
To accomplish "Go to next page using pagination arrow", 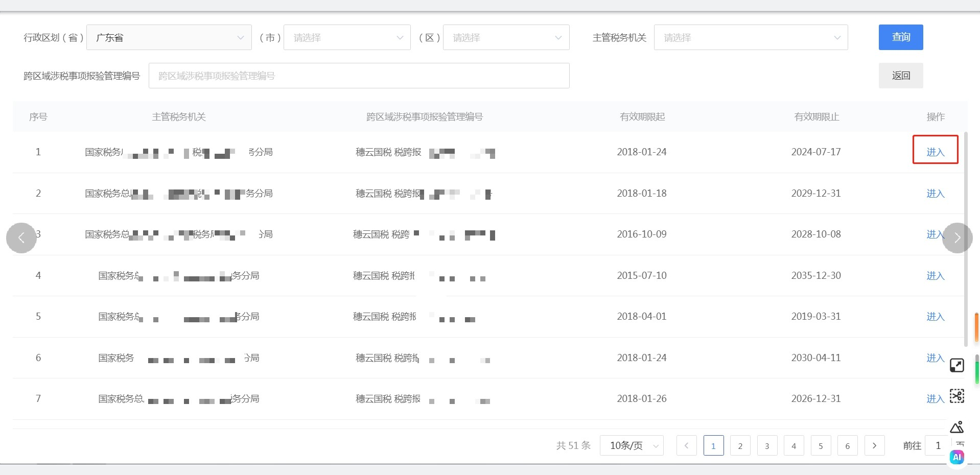I will tap(874, 445).
